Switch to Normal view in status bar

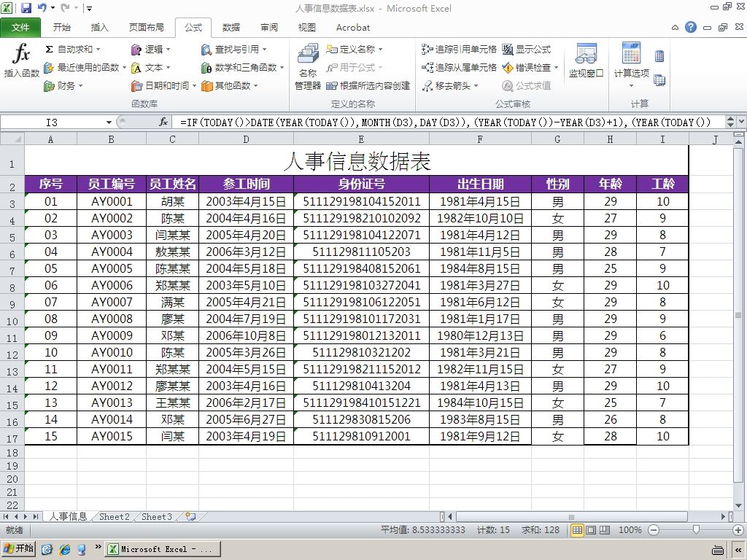pyautogui.click(x=577, y=530)
